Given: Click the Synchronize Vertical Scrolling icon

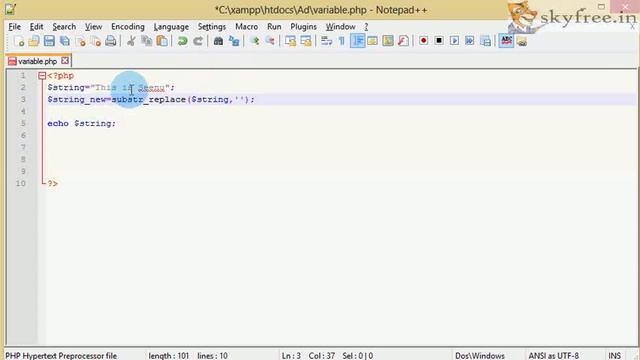Looking at the screenshot, I should click(290, 41).
